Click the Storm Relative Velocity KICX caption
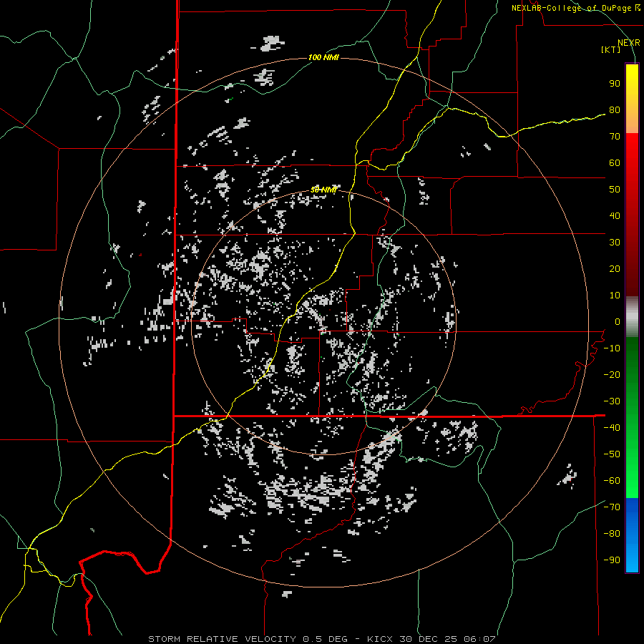The width and height of the screenshot is (644, 644). click(321, 639)
